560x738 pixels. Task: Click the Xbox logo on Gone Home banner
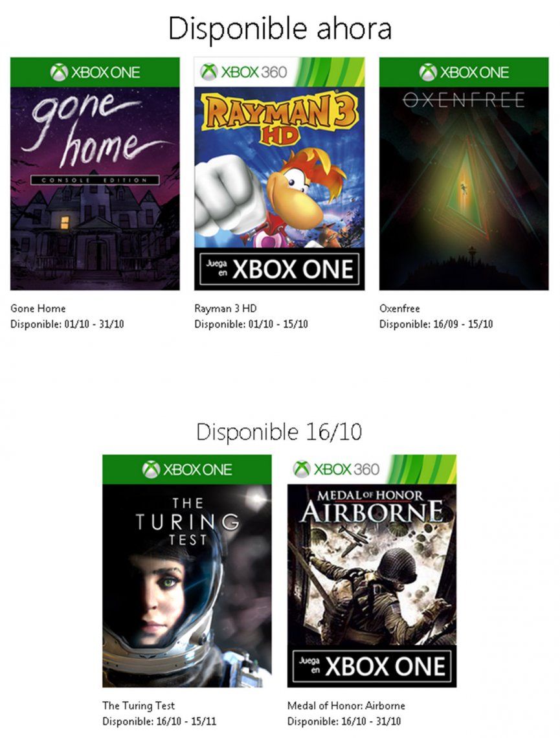tap(95, 72)
